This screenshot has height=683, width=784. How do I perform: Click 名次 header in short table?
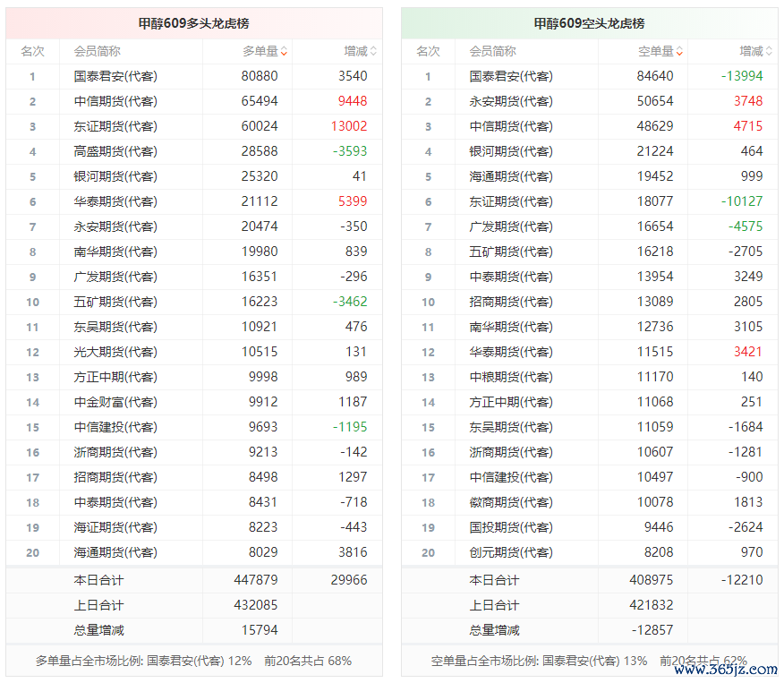pos(428,51)
